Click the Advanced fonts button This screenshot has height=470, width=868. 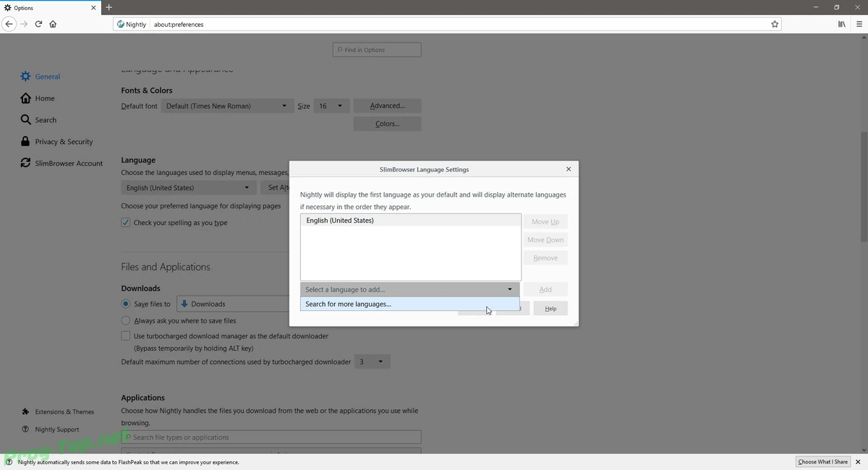pyautogui.click(x=387, y=106)
